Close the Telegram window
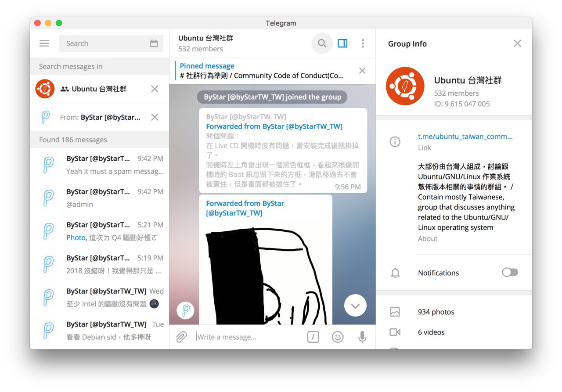Image resolution: width=562 pixels, height=392 pixels. (37, 23)
